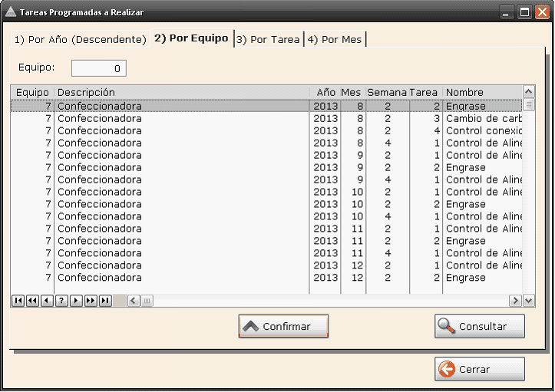Click the Equipo number input field
This screenshot has height=392, width=555.
pos(99,68)
